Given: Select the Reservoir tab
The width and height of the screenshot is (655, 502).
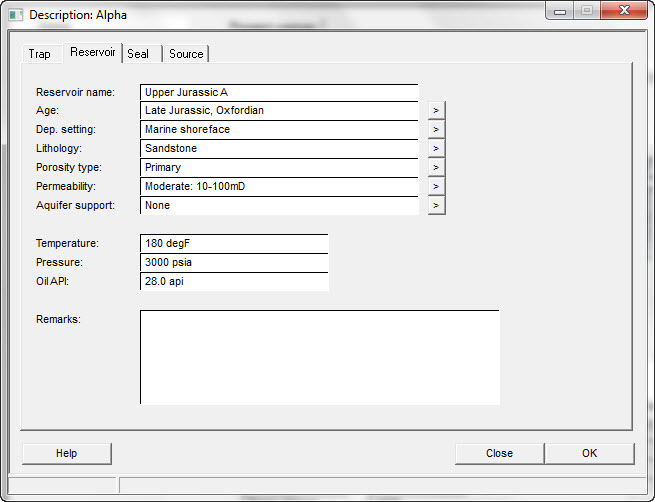Looking at the screenshot, I should click(92, 52).
